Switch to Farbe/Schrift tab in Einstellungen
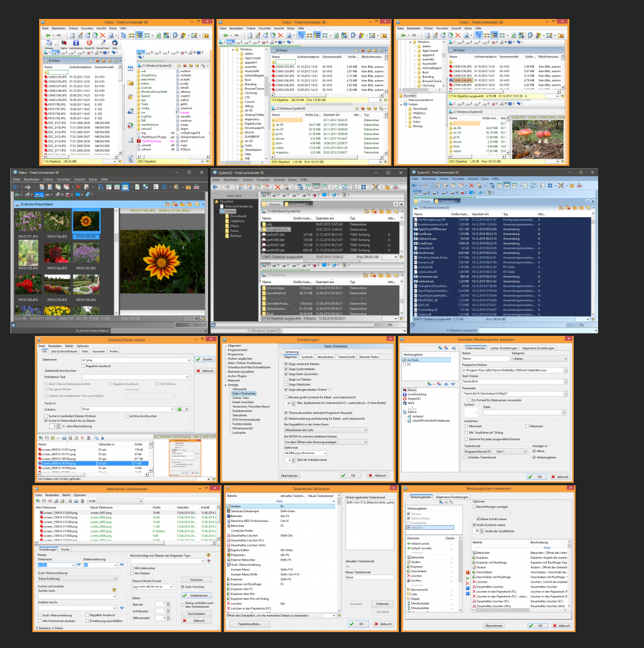Screen dimensions: 644x648 coord(346,357)
